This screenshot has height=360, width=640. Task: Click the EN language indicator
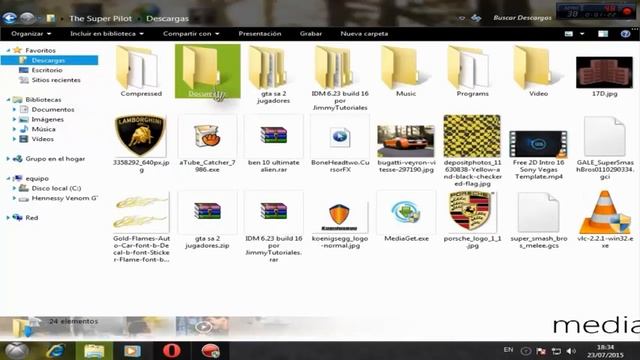[x=508, y=350]
